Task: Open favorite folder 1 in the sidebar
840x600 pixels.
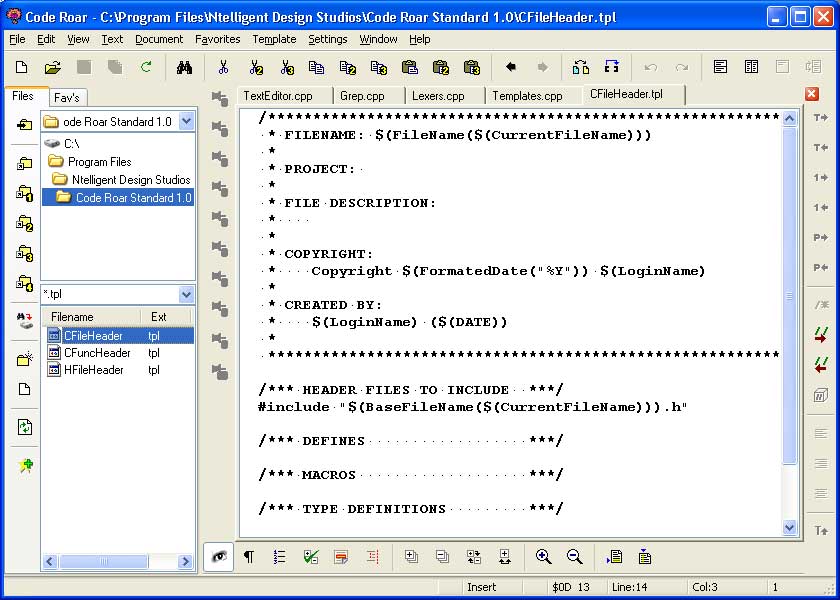Action: [25, 193]
